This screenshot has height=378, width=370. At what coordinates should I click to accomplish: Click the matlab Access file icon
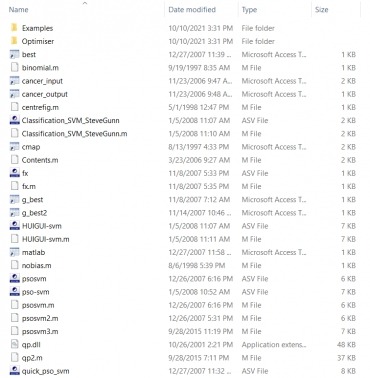pyautogui.click(x=14, y=252)
